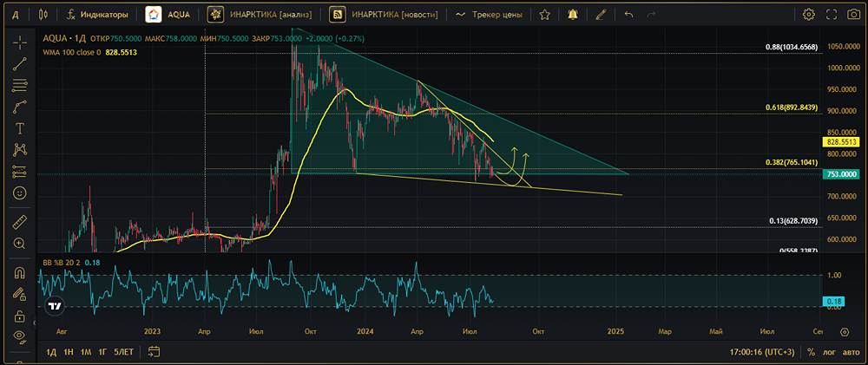Activate the zoom-in magnifier tool

coord(19,244)
